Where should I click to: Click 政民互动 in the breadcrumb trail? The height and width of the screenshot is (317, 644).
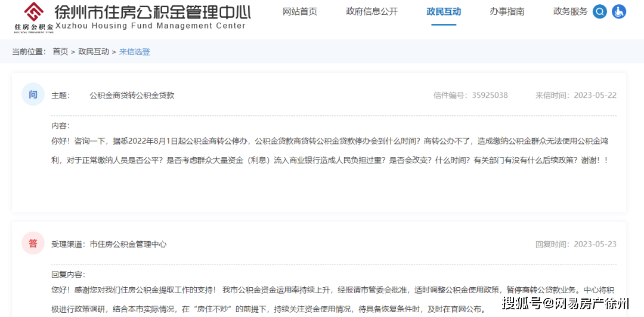pos(94,52)
